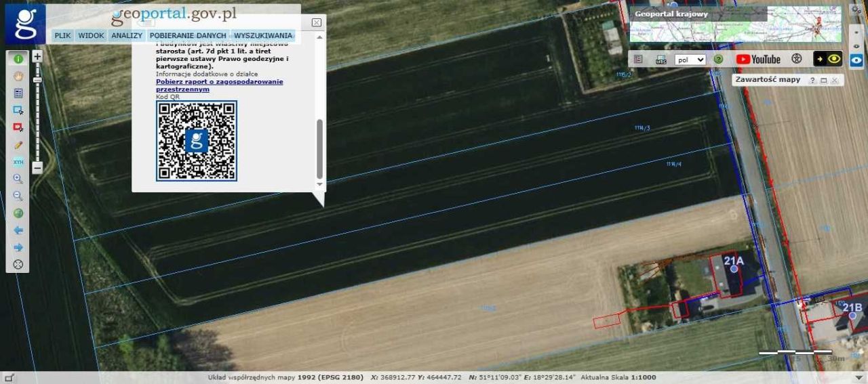This screenshot has height=384, width=868.
Task: Open the pol language dropdown
Action: pyautogui.click(x=690, y=60)
